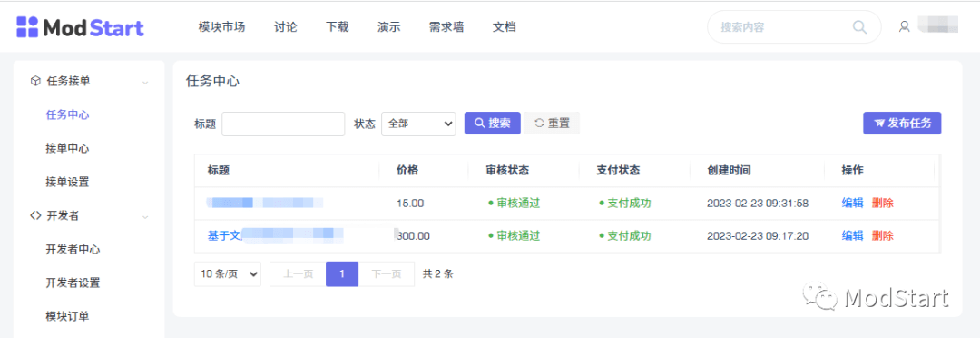This screenshot has height=338, width=980.
Task: Open 讨论 in the top navigation
Action: (286, 27)
